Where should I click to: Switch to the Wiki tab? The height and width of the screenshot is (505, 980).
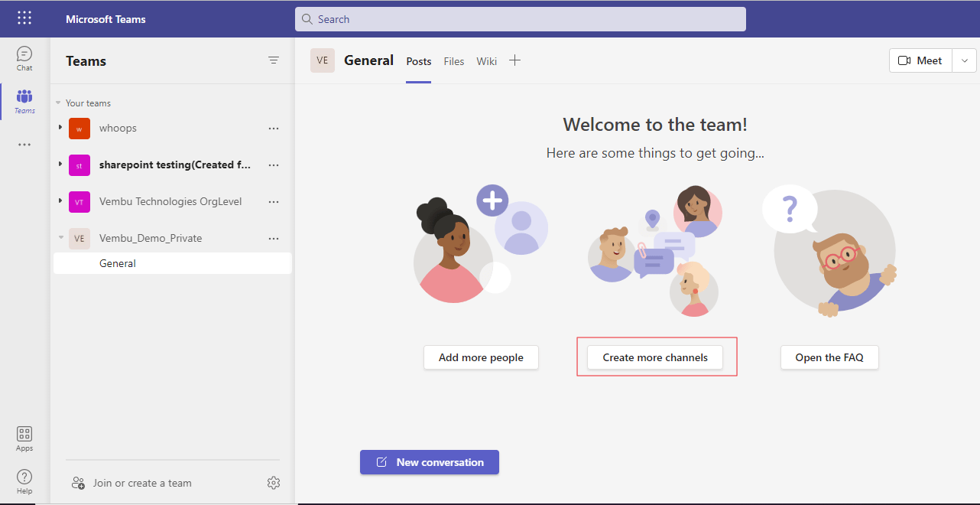tap(487, 61)
